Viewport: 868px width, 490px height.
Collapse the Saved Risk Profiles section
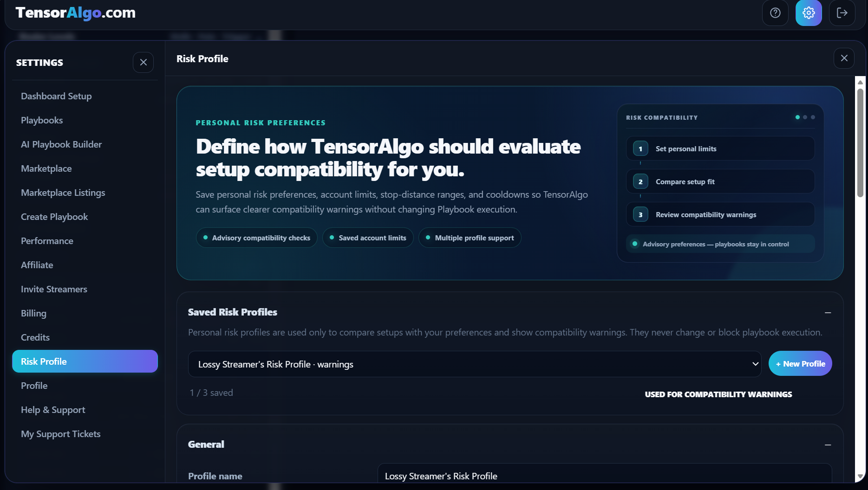[828, 313]
